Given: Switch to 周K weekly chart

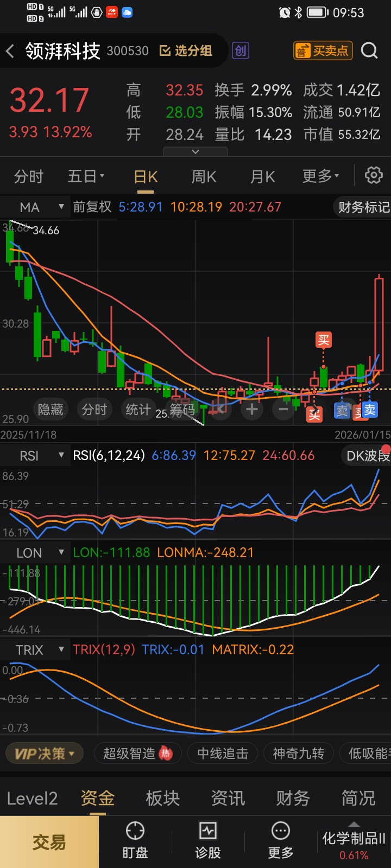Looking at the screenshot, I should 204,177.
